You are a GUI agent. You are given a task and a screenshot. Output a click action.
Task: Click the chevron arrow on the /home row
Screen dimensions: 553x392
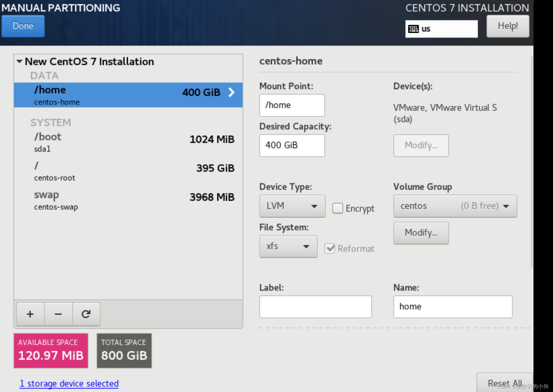point(231,92)
